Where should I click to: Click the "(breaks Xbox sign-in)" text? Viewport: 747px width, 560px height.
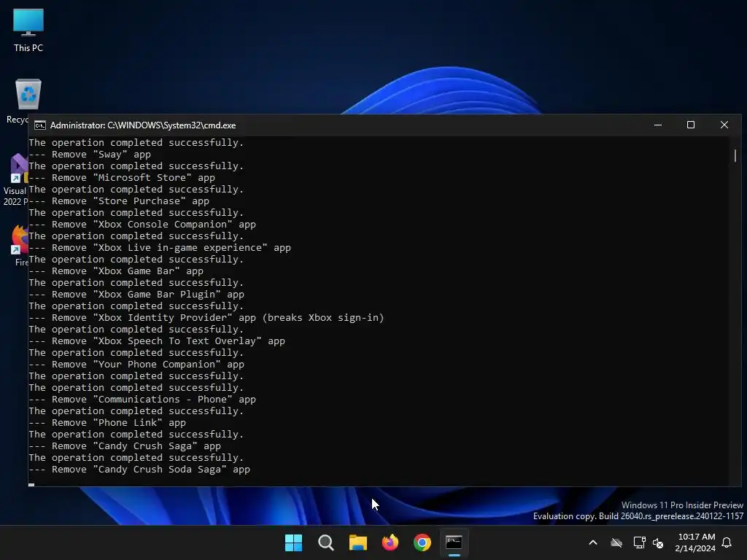[323, 318]
